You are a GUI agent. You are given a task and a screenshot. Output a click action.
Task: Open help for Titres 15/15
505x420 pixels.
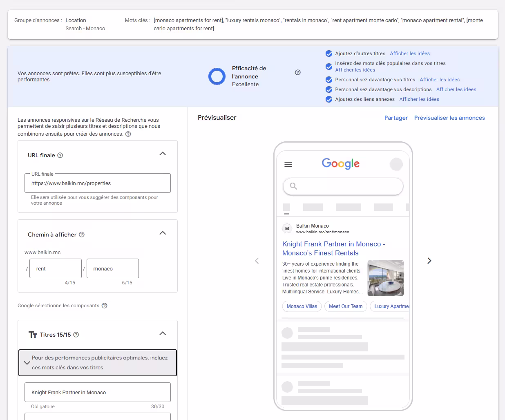tap(76, 334)
